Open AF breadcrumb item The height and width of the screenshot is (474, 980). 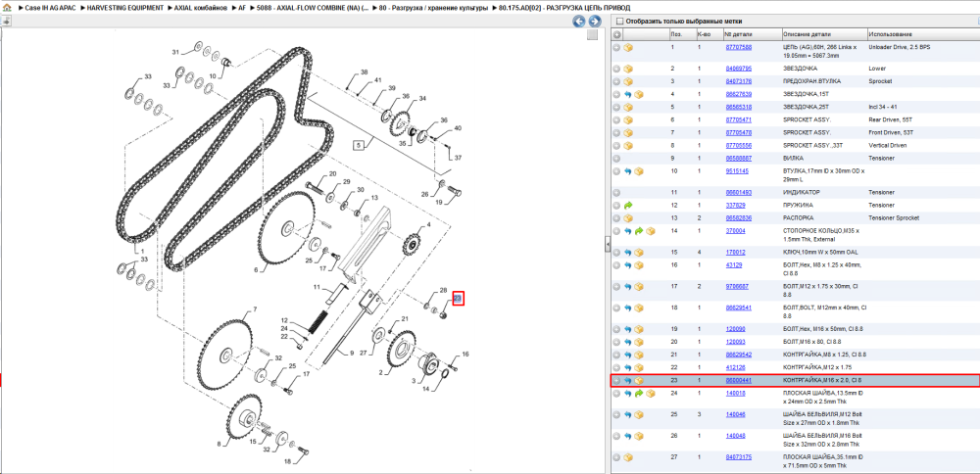coord(241,8)
